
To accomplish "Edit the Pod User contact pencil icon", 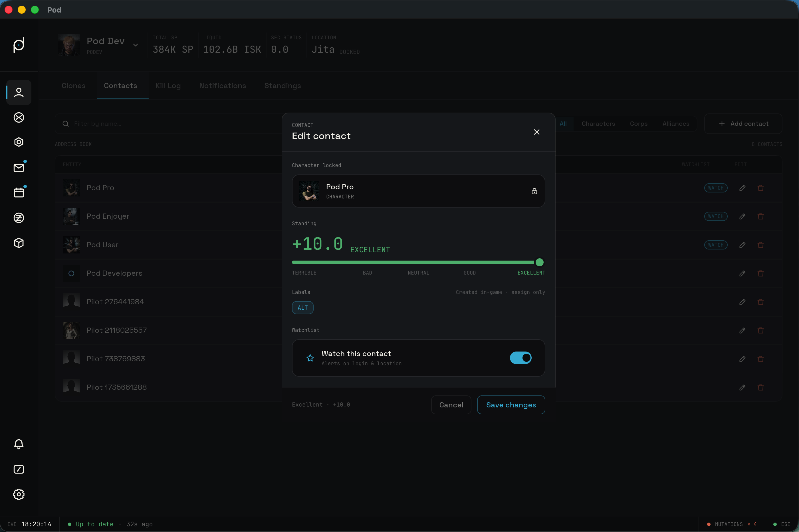I will pos(742,245).
